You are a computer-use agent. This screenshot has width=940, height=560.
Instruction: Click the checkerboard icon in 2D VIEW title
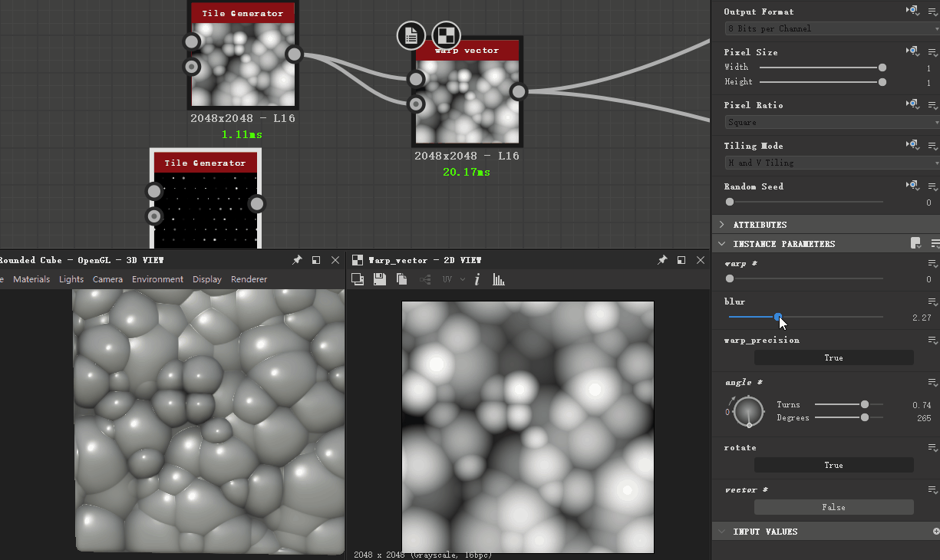click(x=358, y=260)
